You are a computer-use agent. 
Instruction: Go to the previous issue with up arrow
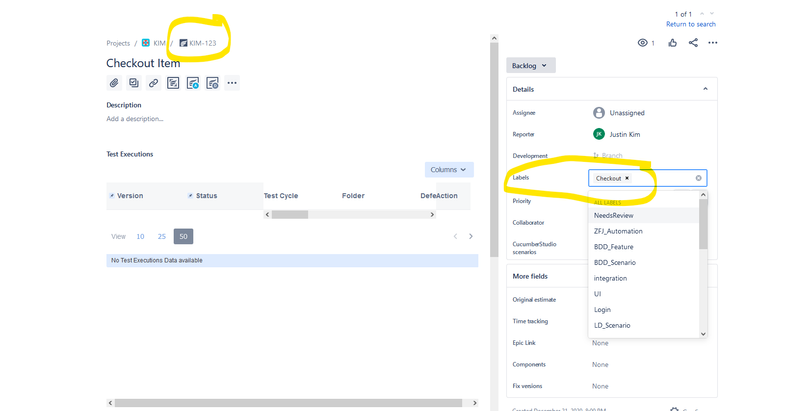pyautogui.click(x=702, y=14)
